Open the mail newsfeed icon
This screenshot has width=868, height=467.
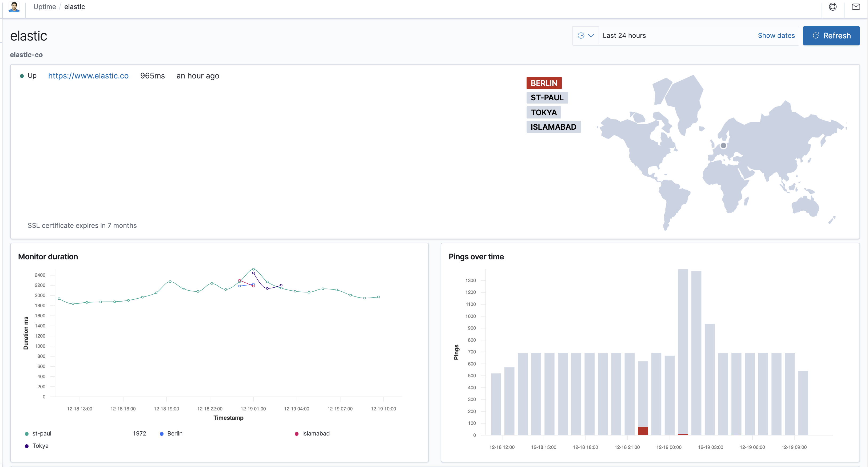click(856, 7)
